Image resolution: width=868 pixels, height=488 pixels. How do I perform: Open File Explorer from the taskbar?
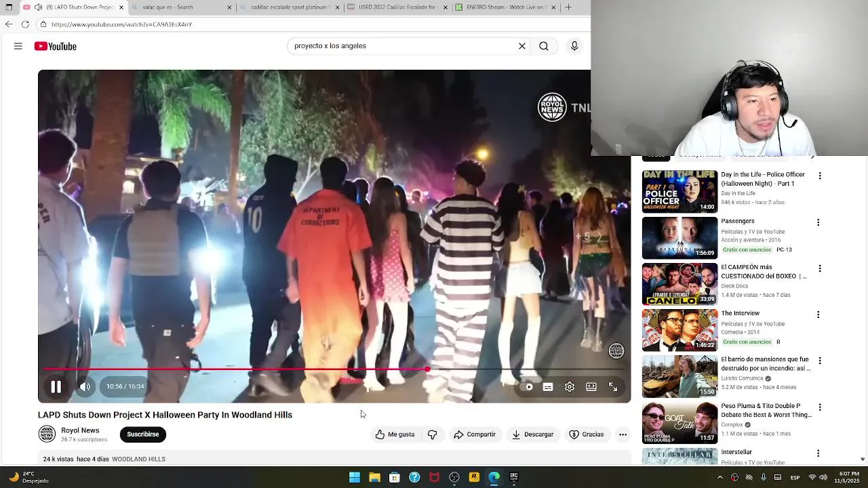point(374,477)
